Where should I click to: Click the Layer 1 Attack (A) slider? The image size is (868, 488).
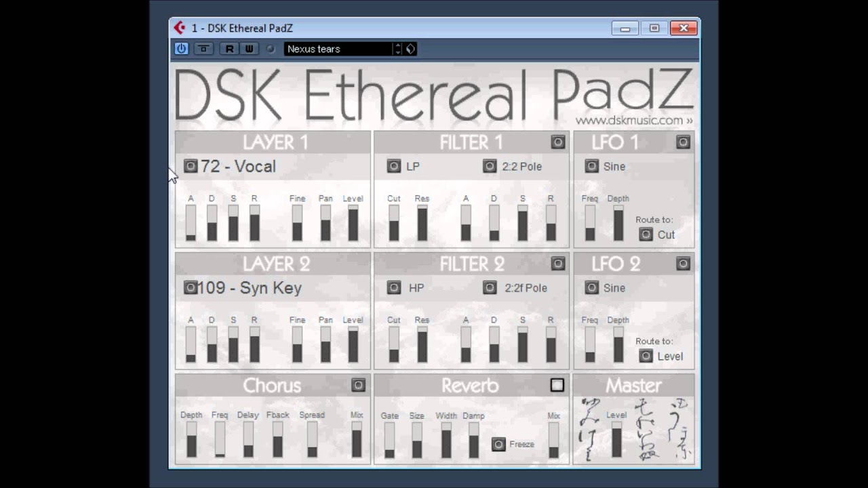pyautogui.click(x=191, y=223)
